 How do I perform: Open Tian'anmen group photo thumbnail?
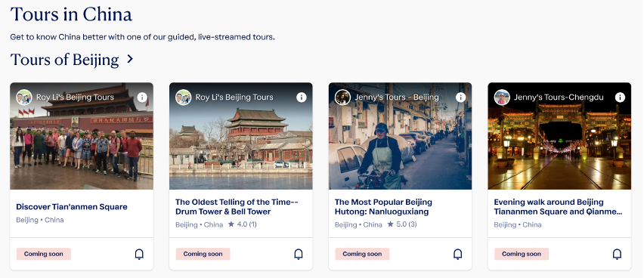pyautogui.click(x=82, y=136)
